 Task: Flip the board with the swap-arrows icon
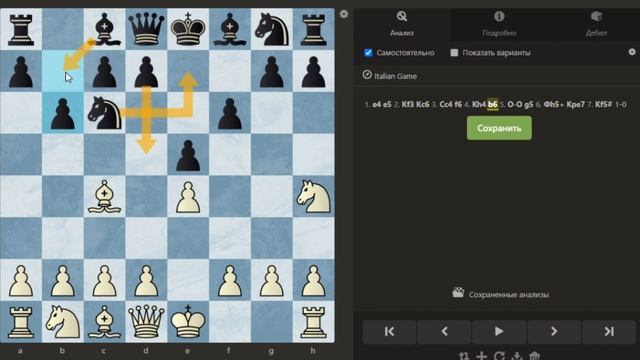(464, 356)
